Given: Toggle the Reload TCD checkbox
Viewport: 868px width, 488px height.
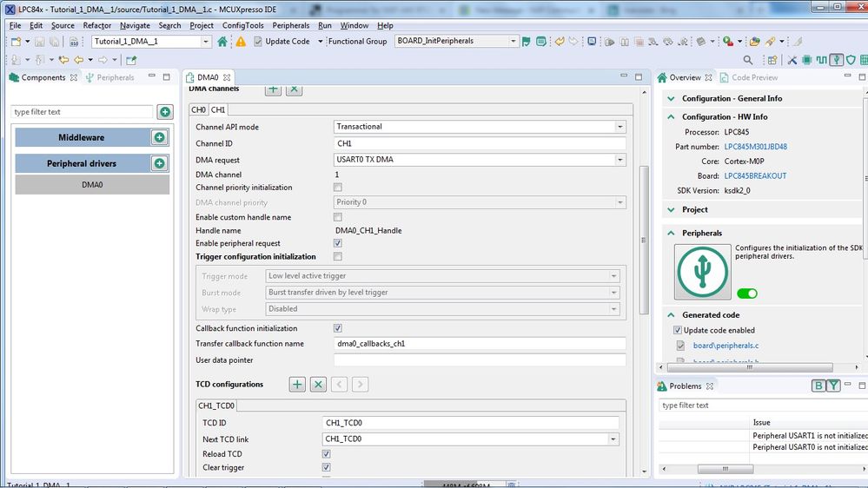Looking at the screenshot, I should 326,454.
